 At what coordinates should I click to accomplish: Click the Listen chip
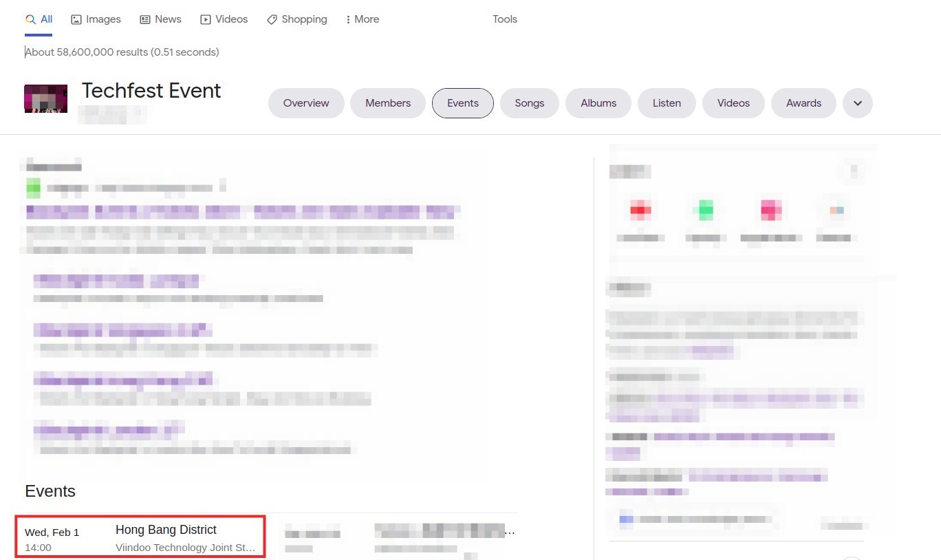tap(667, 103)
